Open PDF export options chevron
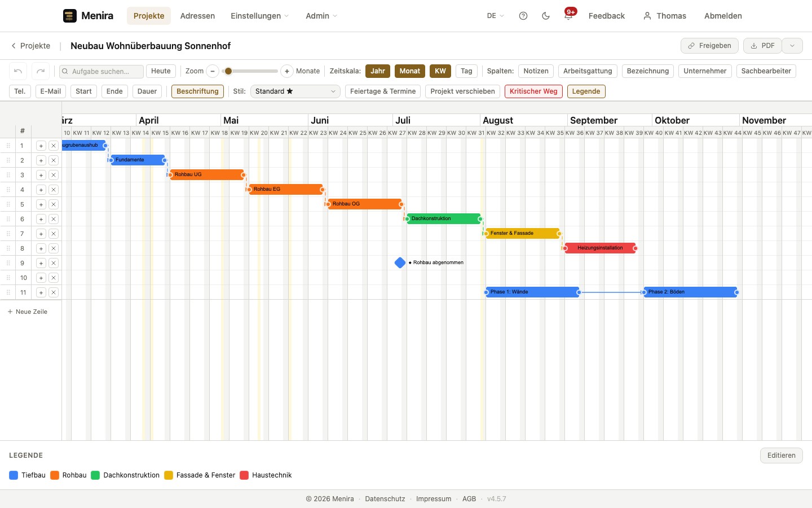Screen dimensions: 812x508 (792, 46)
